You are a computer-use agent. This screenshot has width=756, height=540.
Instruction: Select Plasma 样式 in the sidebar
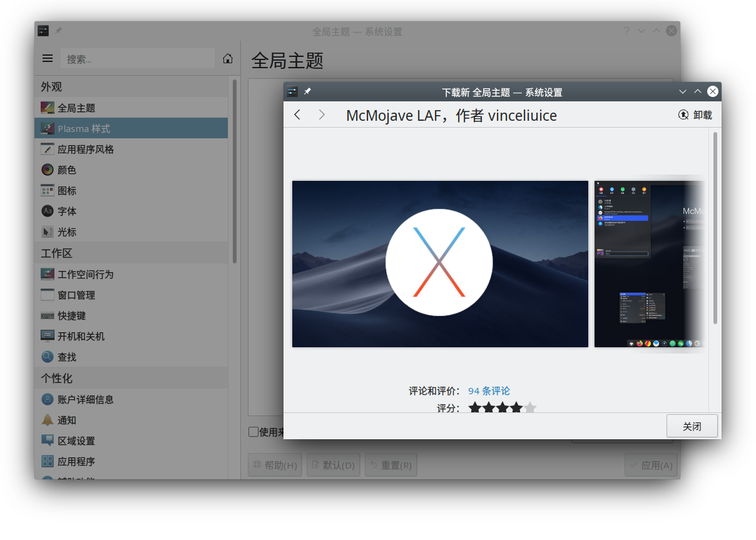[131, 128]
